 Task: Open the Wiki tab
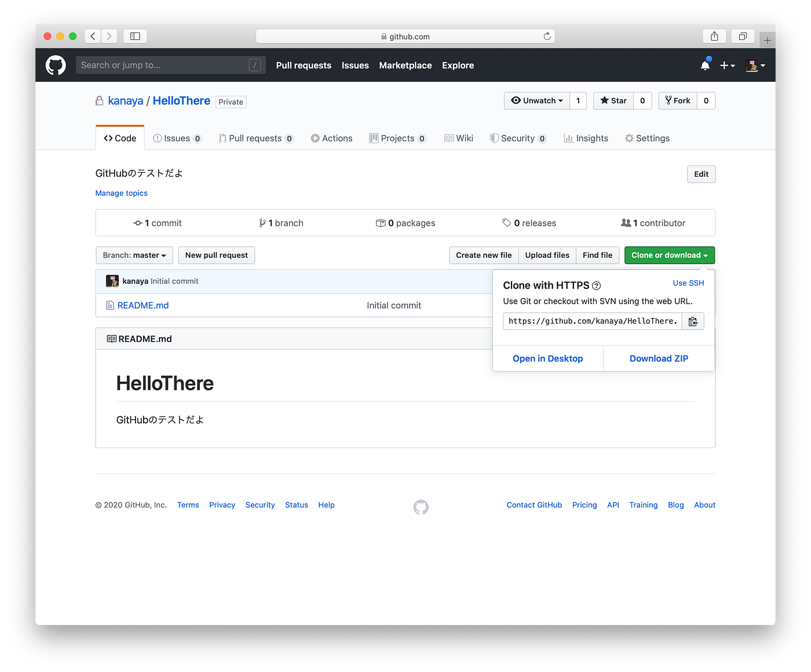point(459,138)
